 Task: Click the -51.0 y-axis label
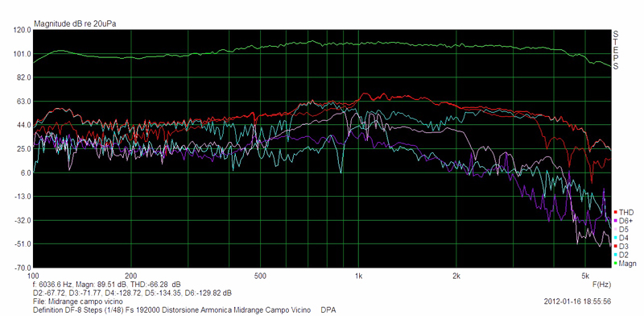23,244
